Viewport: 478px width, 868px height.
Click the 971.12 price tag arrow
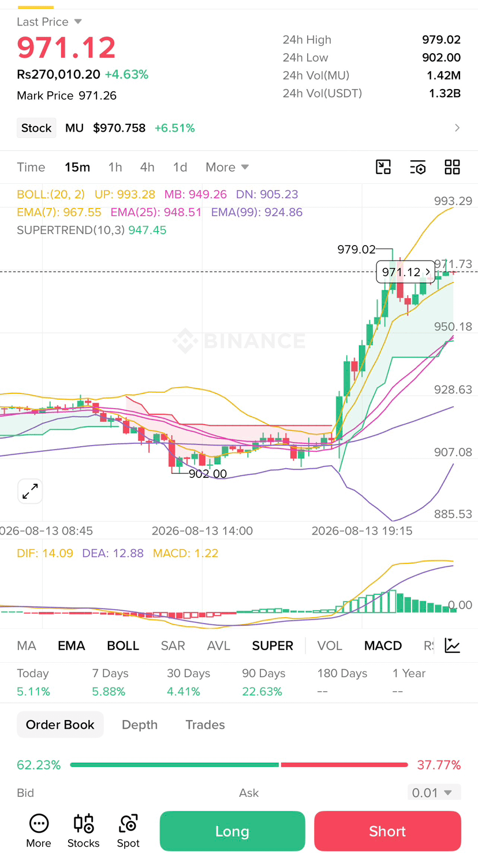point(428,272)
